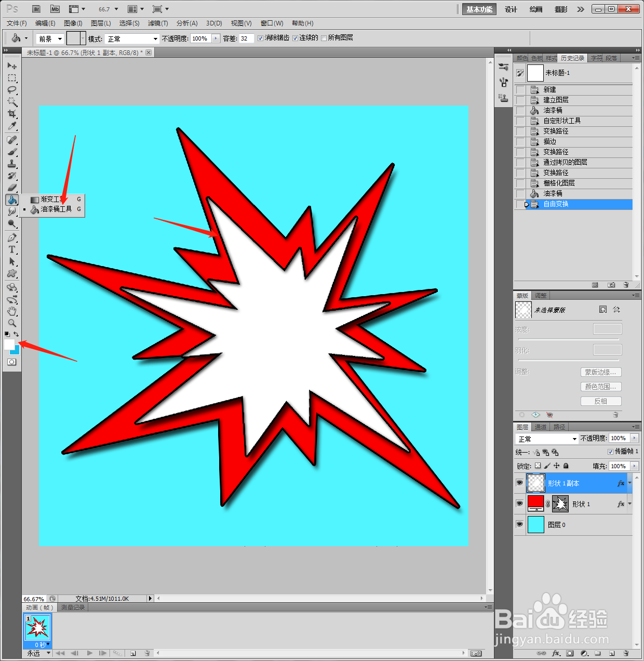
Task: Toggle Quick Mask mode icon
Action: tap(12, 362)
